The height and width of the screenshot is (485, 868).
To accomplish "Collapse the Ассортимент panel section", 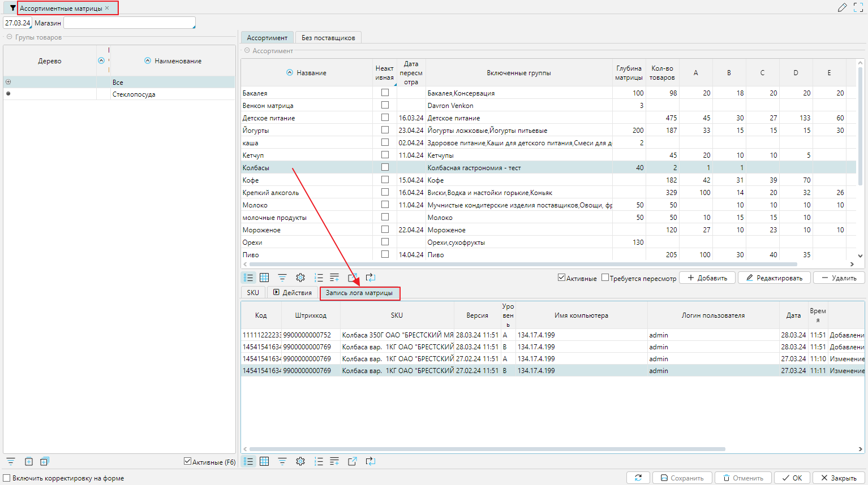I will (x=247, y=51).
